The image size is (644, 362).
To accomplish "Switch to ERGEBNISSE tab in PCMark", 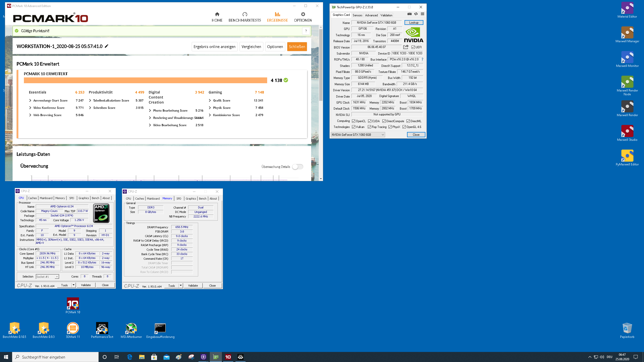I will (277, 17).
